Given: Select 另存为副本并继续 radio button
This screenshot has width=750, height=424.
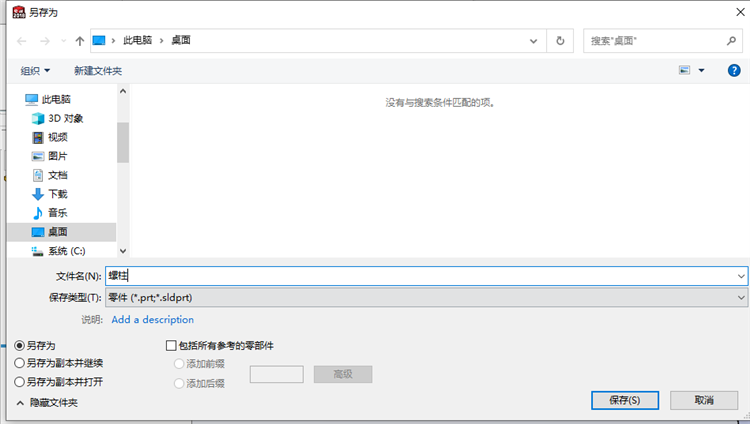Looking at the screenshot, I should pos(19,363).
